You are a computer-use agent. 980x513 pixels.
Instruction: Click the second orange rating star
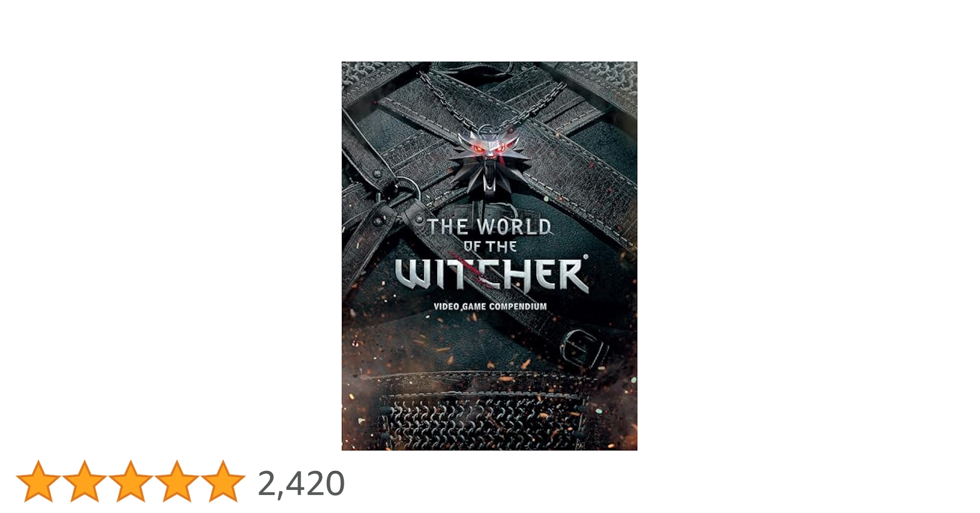click(85, 481)
